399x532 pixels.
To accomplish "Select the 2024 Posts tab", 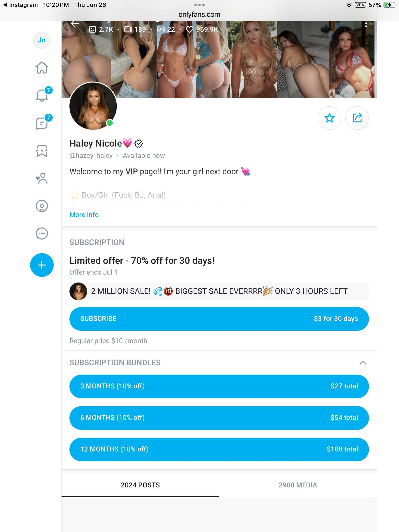I will click(x=140, y=485).
